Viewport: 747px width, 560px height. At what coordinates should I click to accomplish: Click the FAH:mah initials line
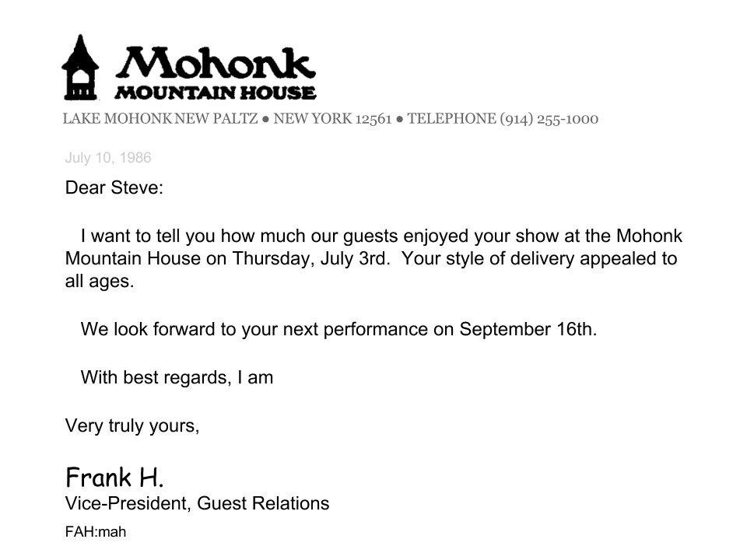[96, 533]
